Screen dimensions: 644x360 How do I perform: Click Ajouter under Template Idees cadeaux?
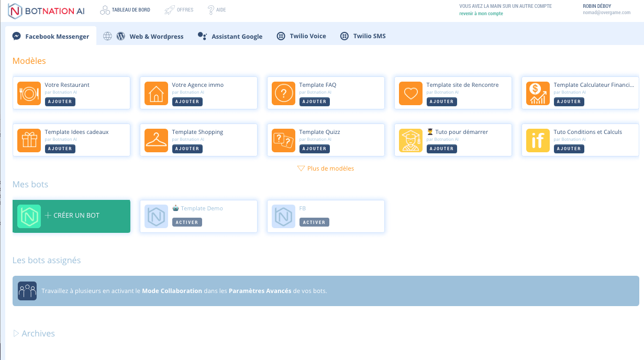click(60, 149)
